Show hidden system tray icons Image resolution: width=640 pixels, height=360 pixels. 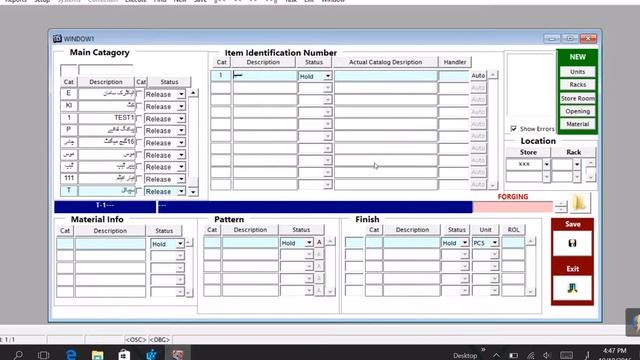(x=496, y=356)
